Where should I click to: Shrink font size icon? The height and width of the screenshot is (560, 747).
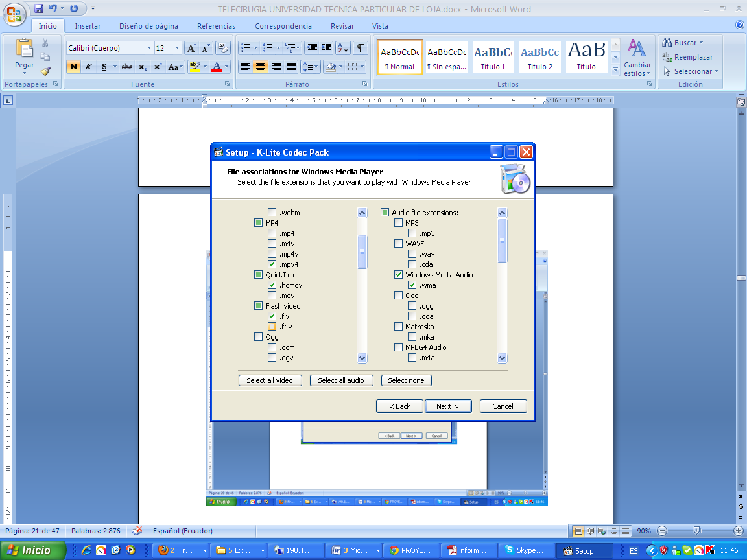coord(206,48)
